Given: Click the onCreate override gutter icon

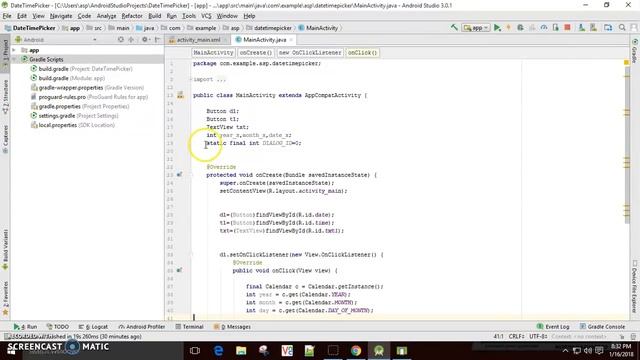Looking at the screenshot, I should pos(180,175).
